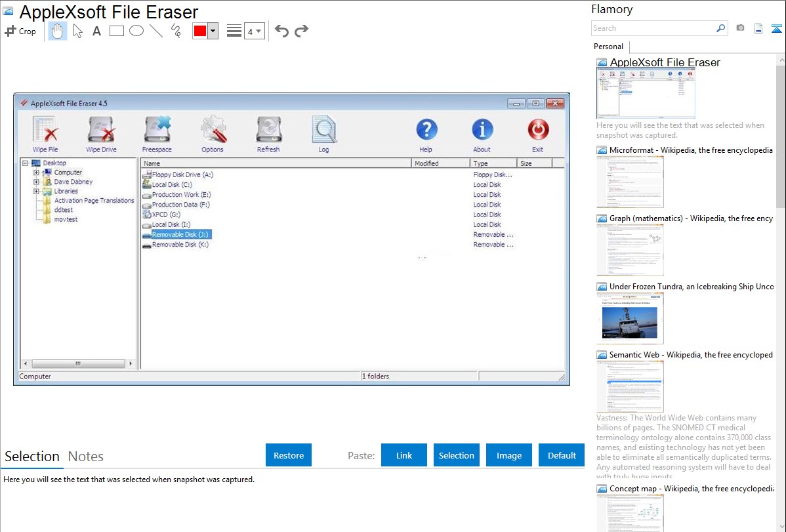Select the freehand scribble tool
786x532 pixels.
176,31
